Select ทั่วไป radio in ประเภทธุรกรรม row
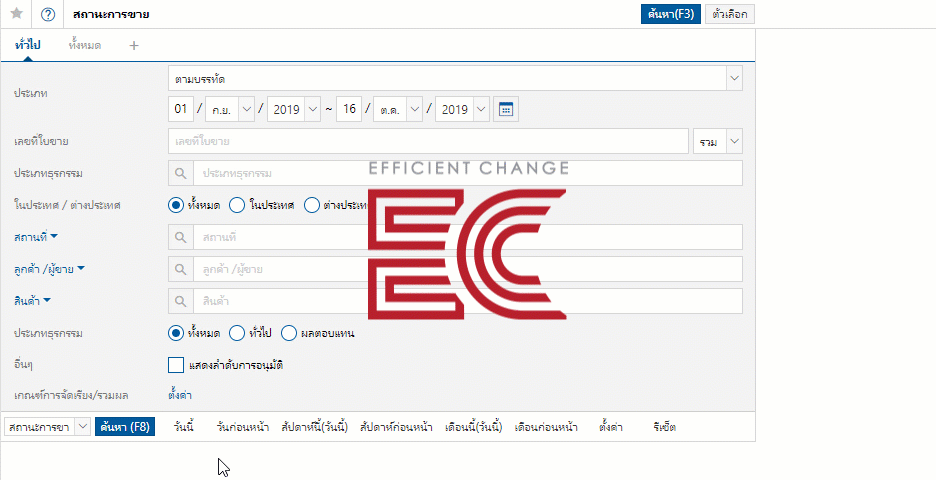This screenshot has width=936, height=480. [237, 333]
